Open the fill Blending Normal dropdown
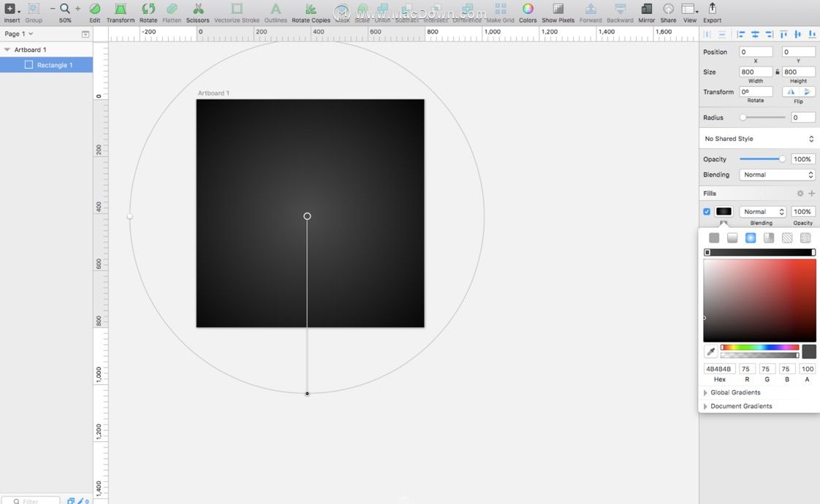Image resolution: width=820 pixels, height=504 pixels. point(762,212)
